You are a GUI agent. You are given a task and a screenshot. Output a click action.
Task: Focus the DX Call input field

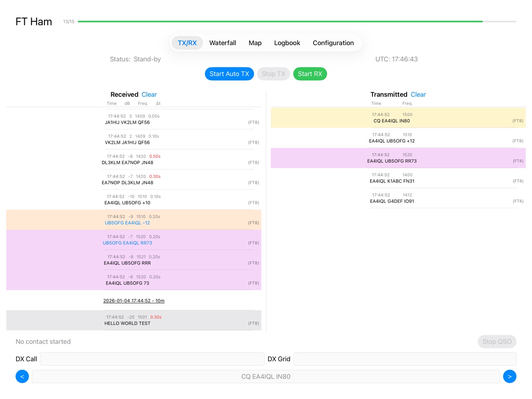point(152,359)
